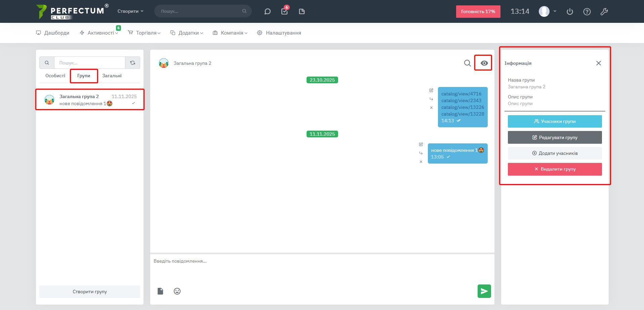Click the Готовність 17% progress indicator
Image resolution: width=644 pixels, height=310 pixels.
[478, 11]
